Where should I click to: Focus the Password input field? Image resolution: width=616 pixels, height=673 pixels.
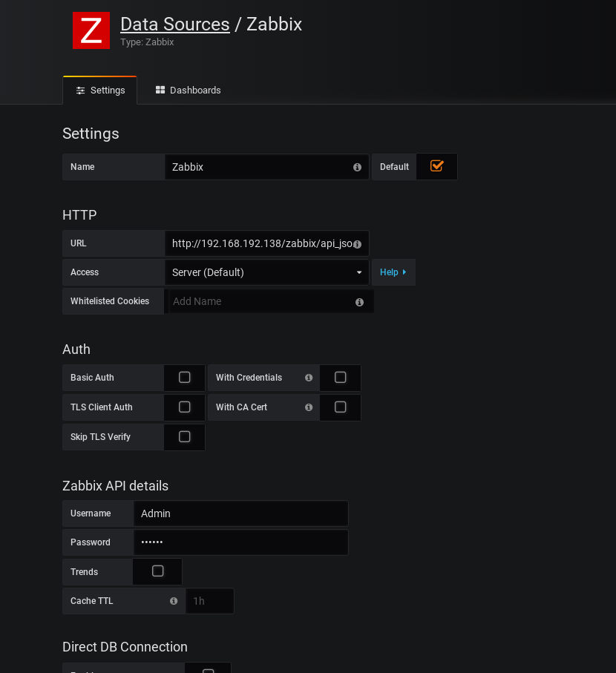click(x=241, y=542)
